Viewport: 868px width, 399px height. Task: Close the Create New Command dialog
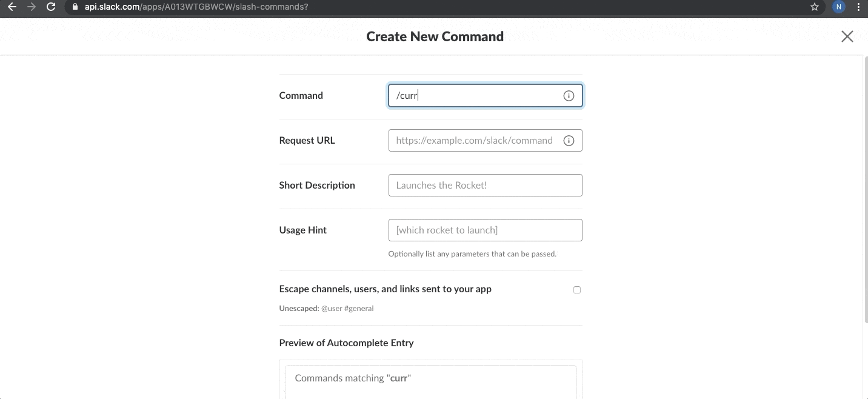[847, 36]
